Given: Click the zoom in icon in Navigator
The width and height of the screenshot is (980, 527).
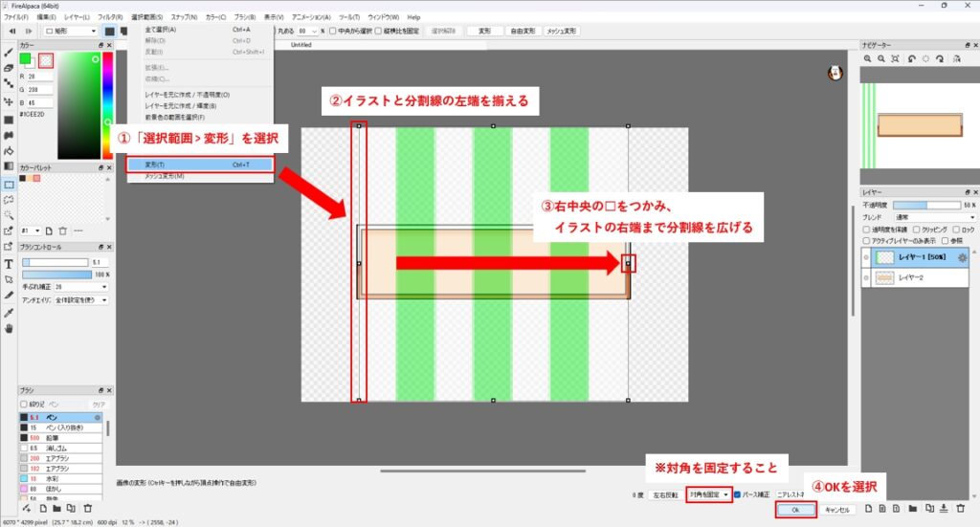Looking at the screenshot, I should 868,59.
